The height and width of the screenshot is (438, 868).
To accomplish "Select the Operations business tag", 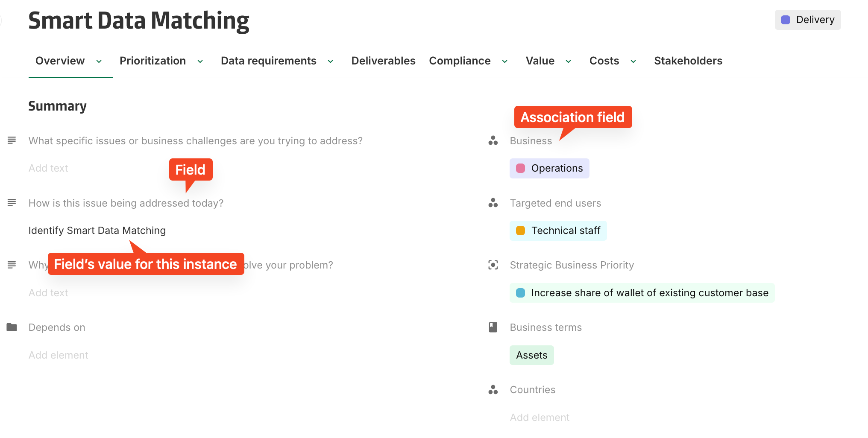I will (x=549, y=168).
